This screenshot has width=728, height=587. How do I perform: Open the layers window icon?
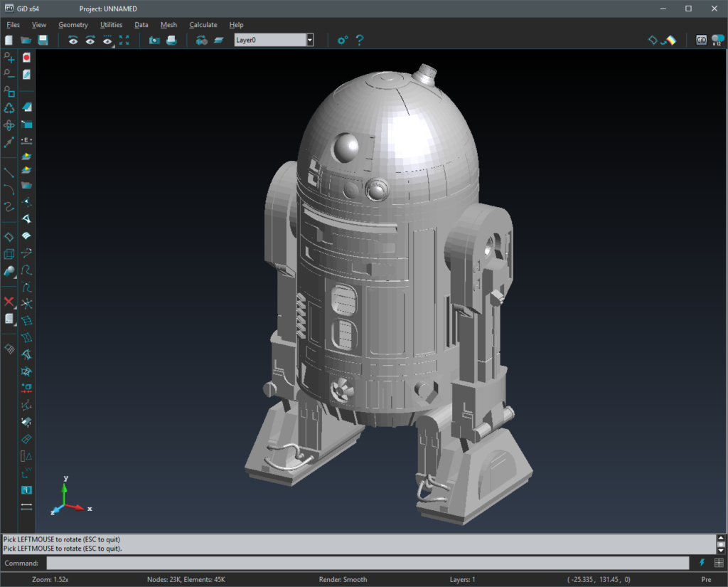coord(219,41)
